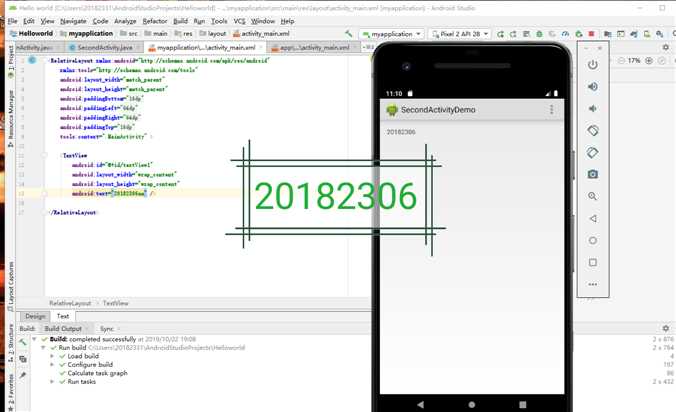
Task: Tap the phone screen home navigation button
Action: pos(472,405)
